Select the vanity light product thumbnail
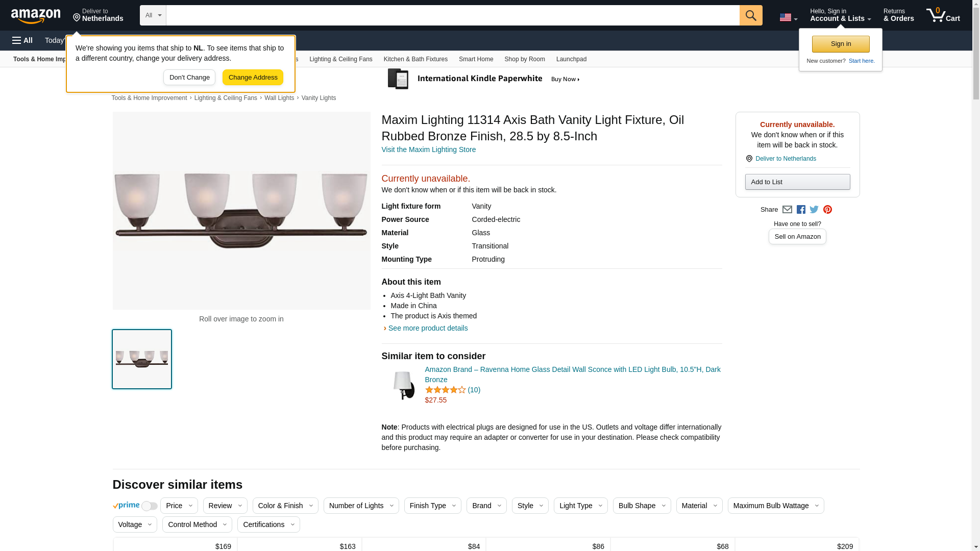The width and height of the screenshot is (980, 551). 142,359
